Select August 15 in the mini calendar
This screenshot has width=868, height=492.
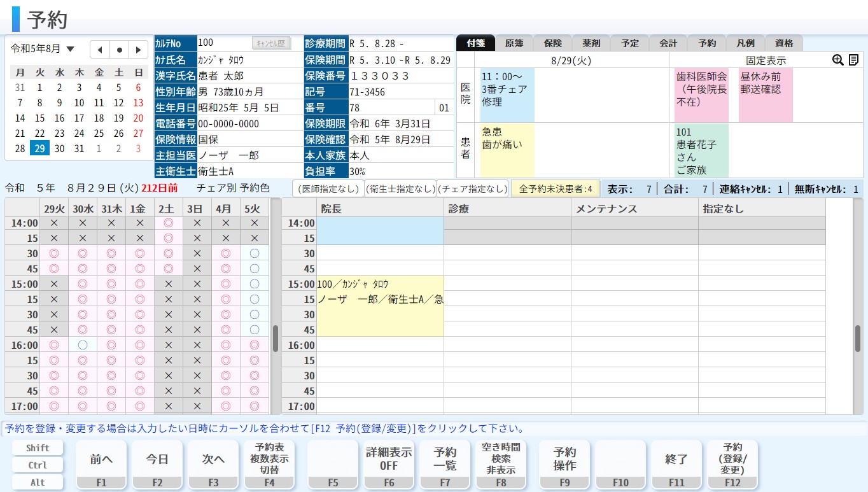click(39, 118)
